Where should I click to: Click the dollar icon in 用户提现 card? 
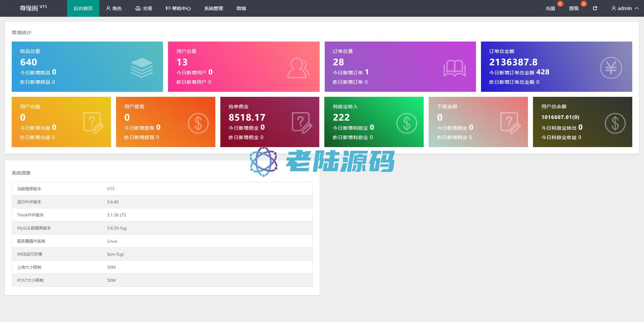tap(198, 123)
